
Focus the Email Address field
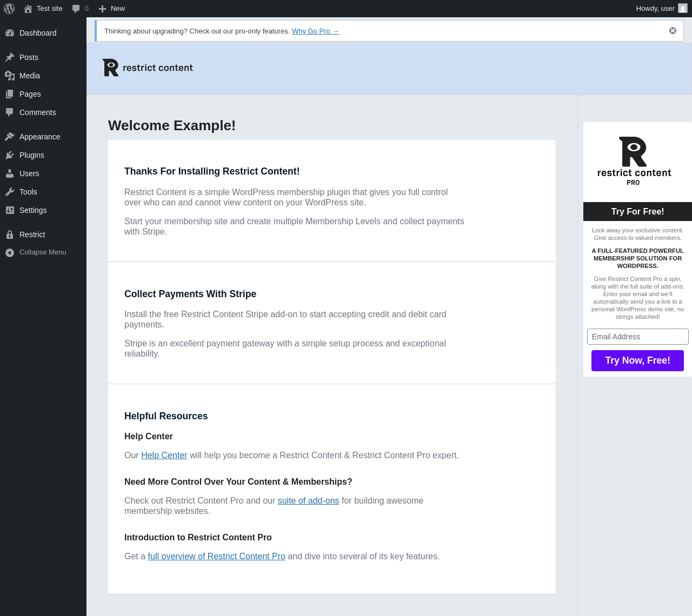[x=637, y=337]
